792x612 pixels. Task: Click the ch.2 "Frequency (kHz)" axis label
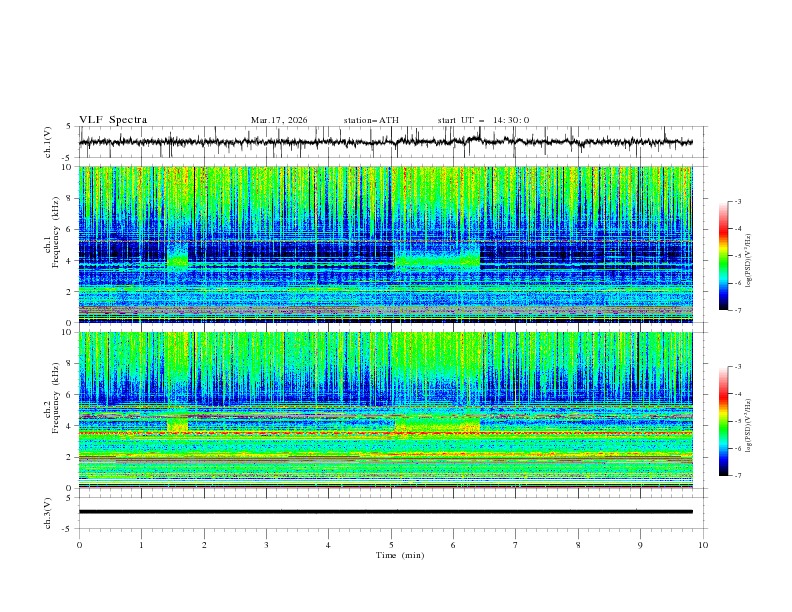pyautogui.click(x=56, y=398)
